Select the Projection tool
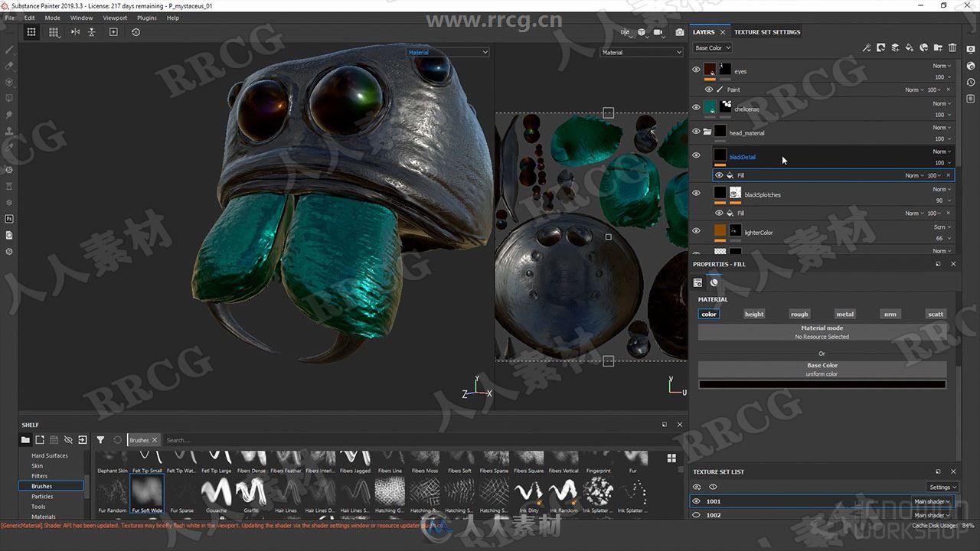The height and width of the screenshot is (551, 980). coord(9,82)
